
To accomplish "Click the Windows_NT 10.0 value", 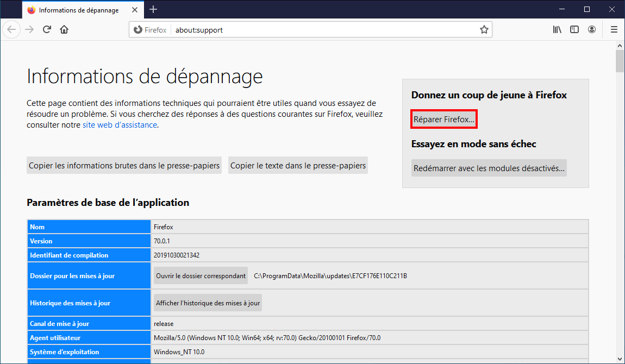I will tap(179, 352).
